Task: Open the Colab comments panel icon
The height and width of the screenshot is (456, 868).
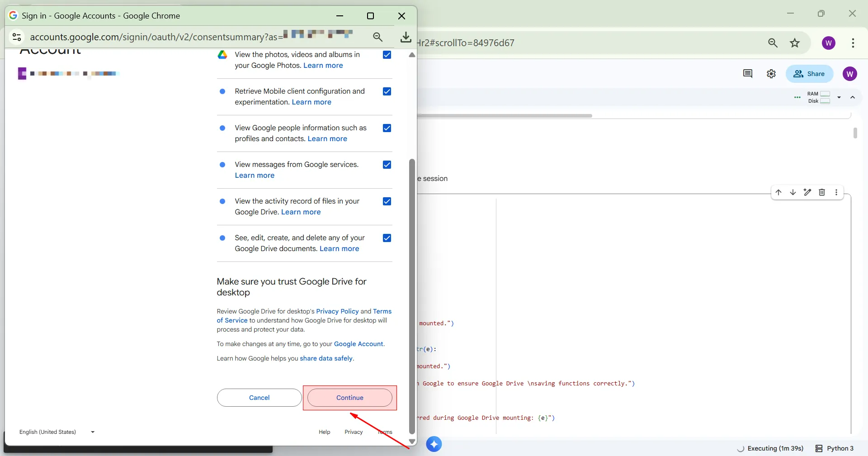Action: pyautogui.click(x=748, y=74)
